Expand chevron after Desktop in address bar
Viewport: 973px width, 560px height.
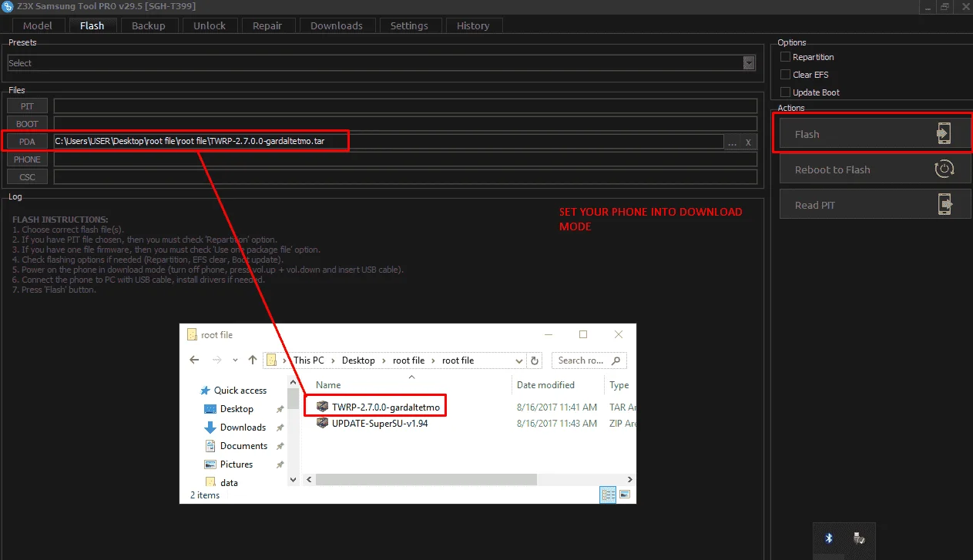point(384,360)
